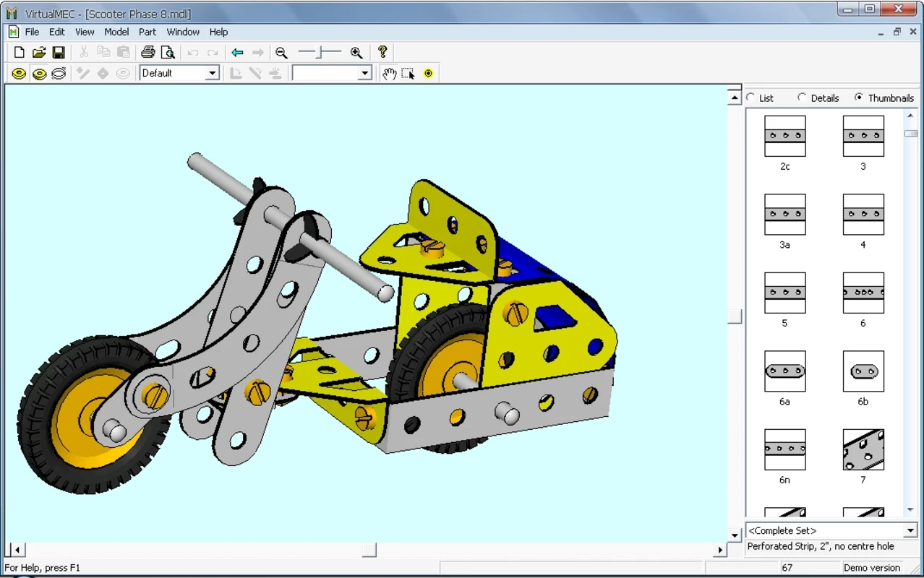Zoom out with the magnifier minus
Image resolution: width=924 pixels, height=578 pixels.
(x=282, y=52)
